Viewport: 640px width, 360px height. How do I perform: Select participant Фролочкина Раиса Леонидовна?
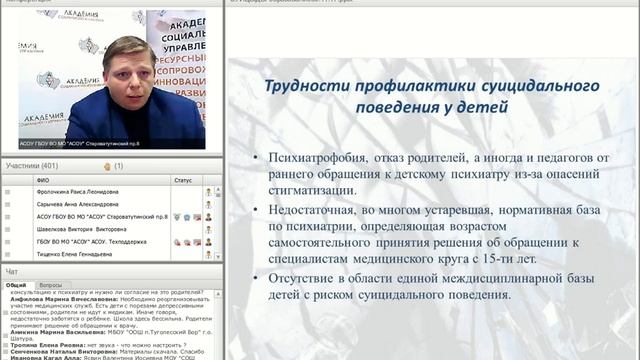(x=78, y=192)
